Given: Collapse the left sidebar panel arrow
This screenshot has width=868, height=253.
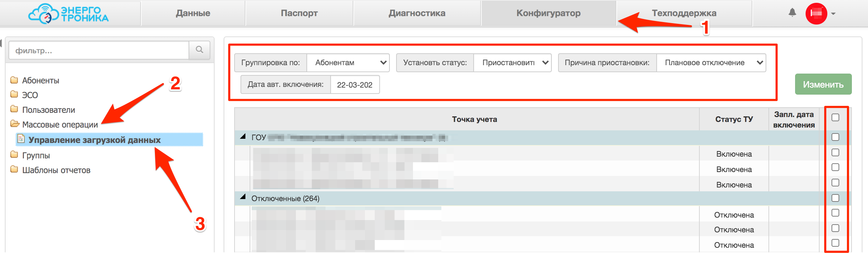Looking at the screenshot, I should pos(1,43).
